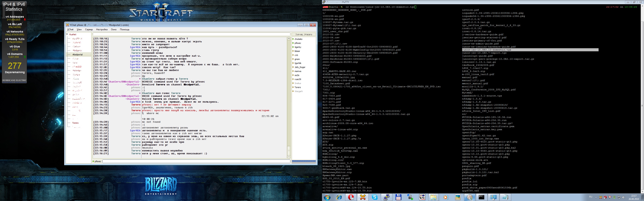This screenshot has height=201, width=644.
Task: Click the volume speaker tray icon
Action: [623, 197]
